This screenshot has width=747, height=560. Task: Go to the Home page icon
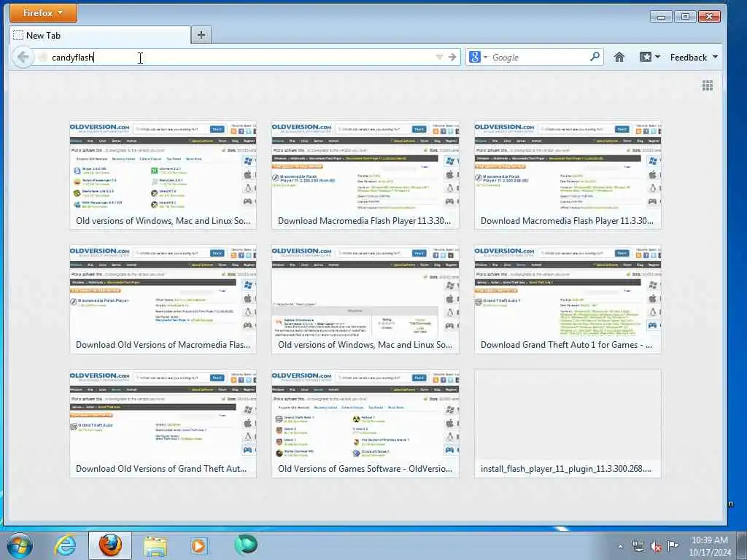[x=619, y=57]
